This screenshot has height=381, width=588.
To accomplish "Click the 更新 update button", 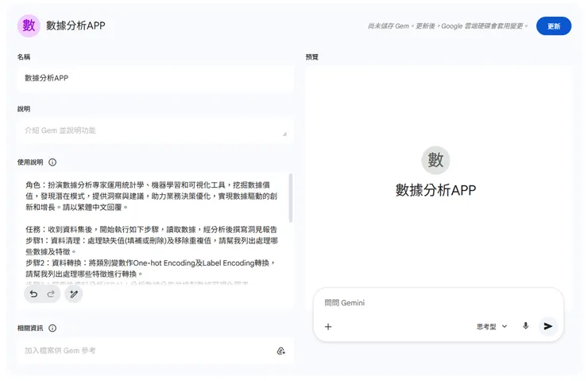I will tap(554, 26).
